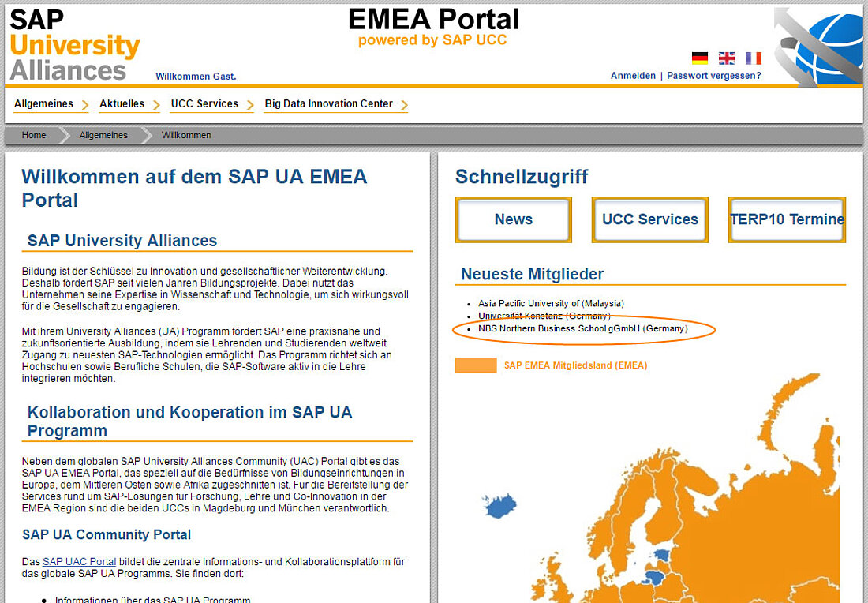Go to Home in the breadcrumb
This screenshot has height=603, width=868.
[34, 135]
